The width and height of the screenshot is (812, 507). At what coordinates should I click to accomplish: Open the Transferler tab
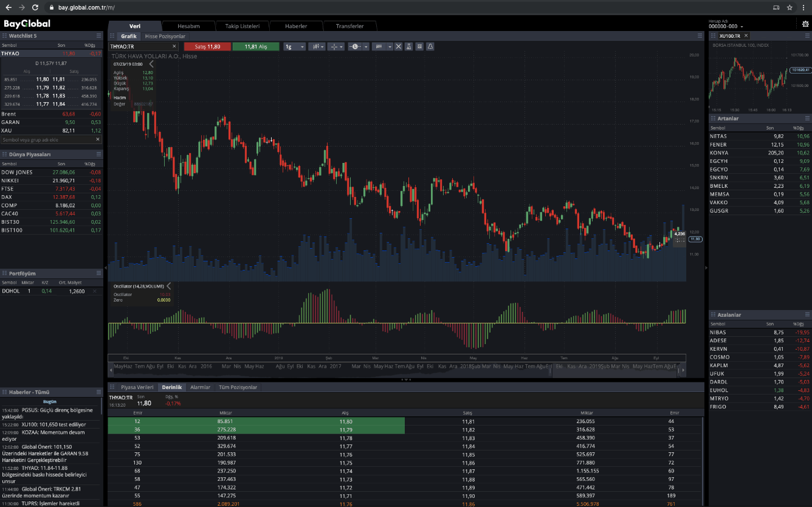(350, 26)
